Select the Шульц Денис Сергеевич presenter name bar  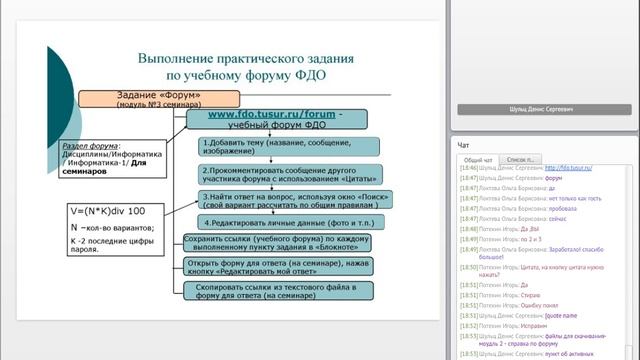point(544,109)
